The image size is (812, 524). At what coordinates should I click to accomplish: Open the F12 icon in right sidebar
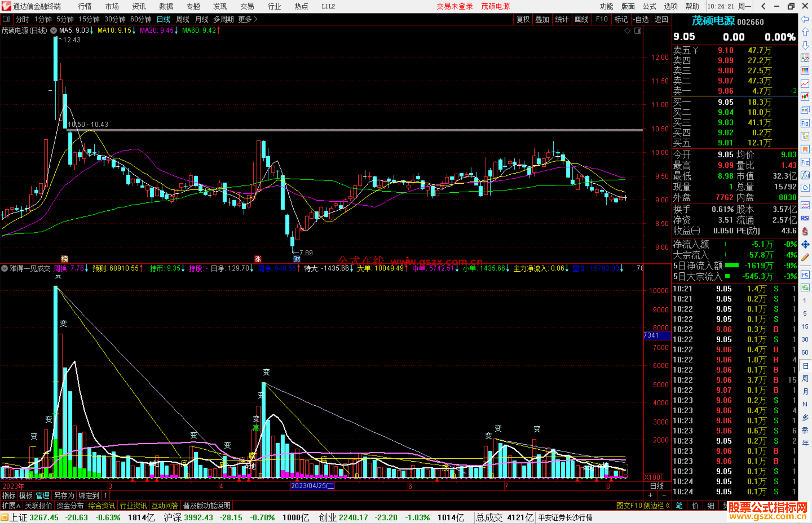coord(805,162)
